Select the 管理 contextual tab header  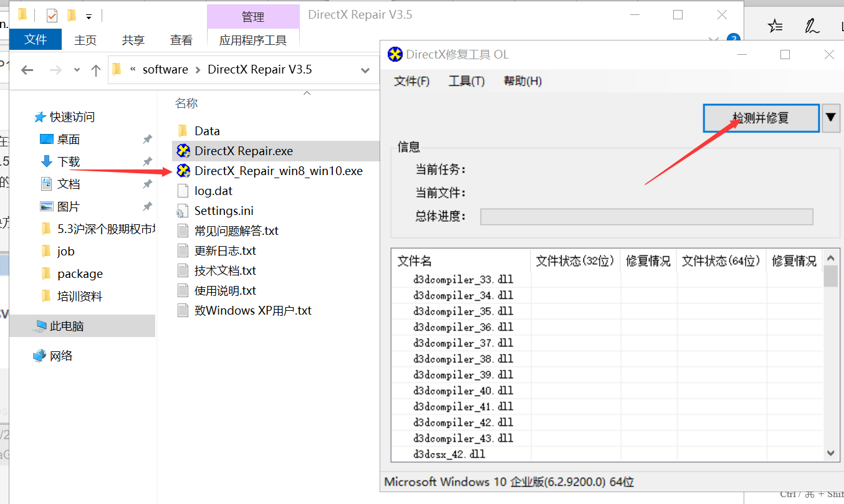(x=253, y=17)
